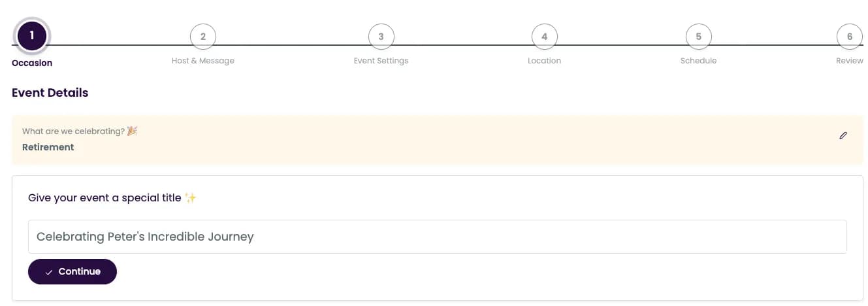The width and height of the screenshot is (868, 306).
Task: Click the Review step label
Action: coord(849,61)
